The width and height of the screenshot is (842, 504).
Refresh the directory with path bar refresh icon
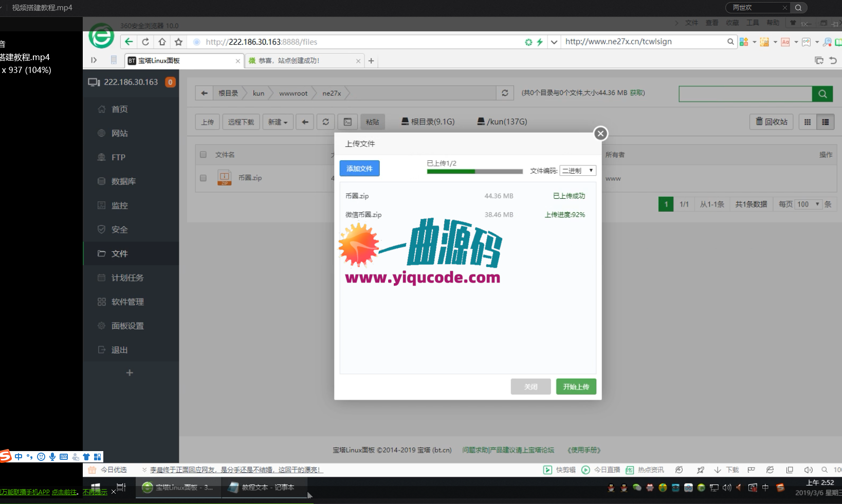505,93
